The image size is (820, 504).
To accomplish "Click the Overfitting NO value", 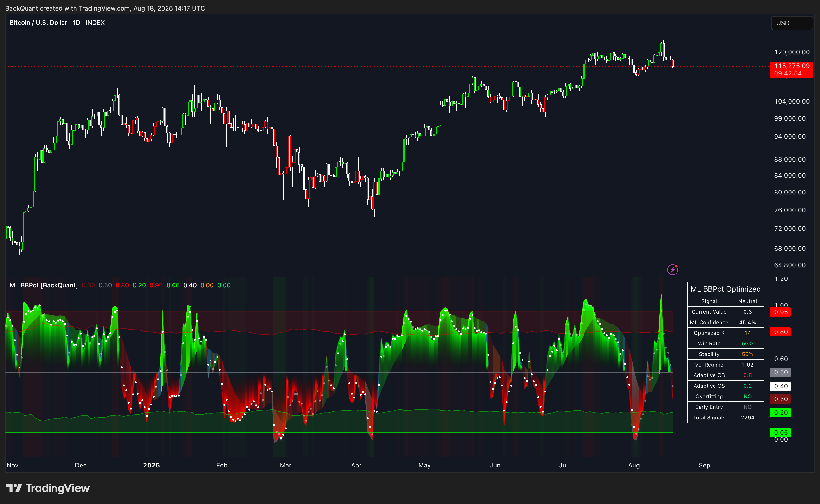I will pyautogui.click(x=747, y=397).
